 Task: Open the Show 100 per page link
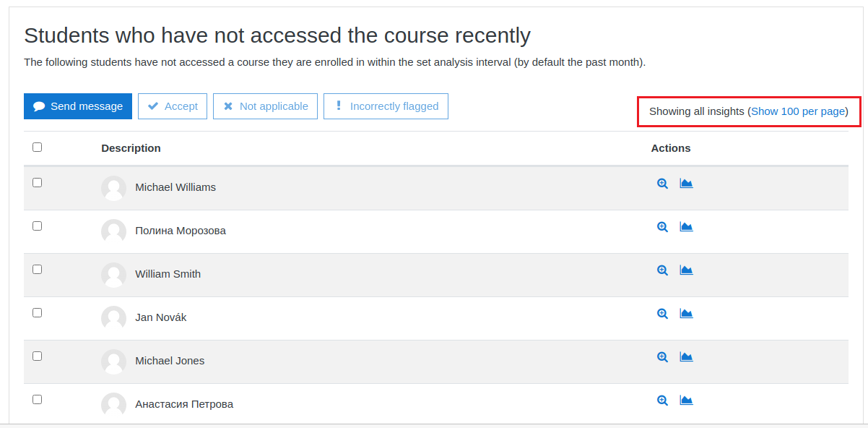coord(798,111)
